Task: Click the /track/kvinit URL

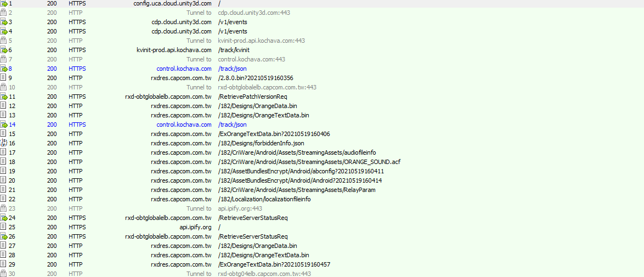Action: 234,50
